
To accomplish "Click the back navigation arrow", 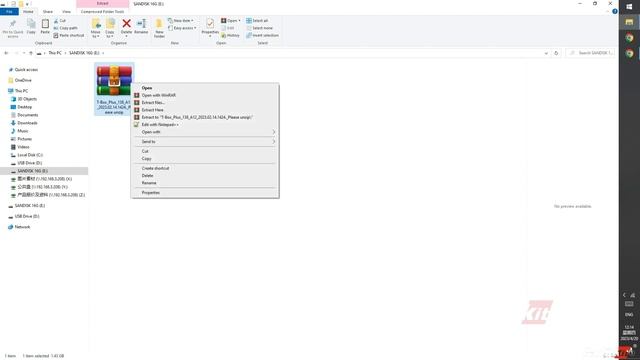I will (6, 53).
